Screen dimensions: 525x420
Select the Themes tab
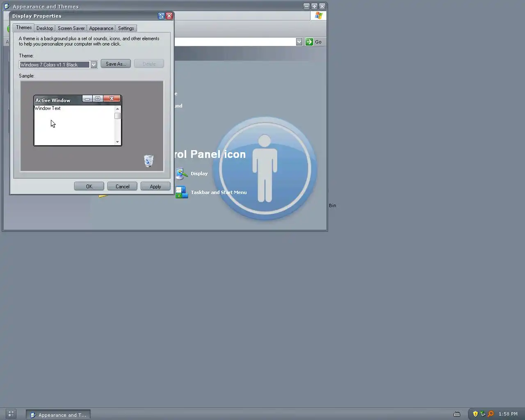point(24,27)
